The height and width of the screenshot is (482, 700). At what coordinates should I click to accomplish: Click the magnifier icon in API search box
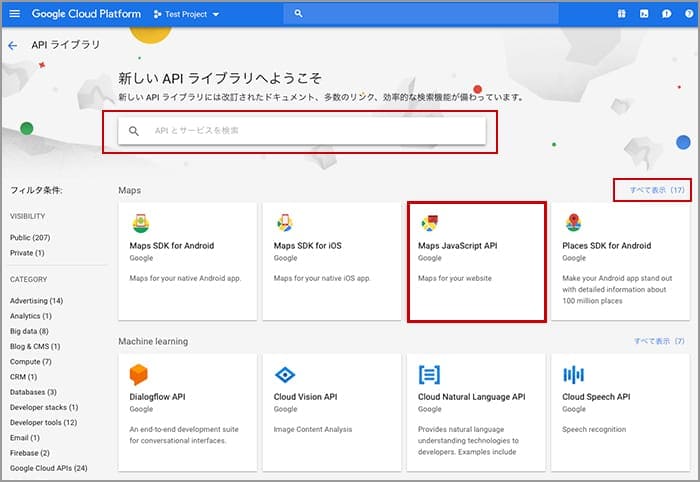[x=133, y=131]
